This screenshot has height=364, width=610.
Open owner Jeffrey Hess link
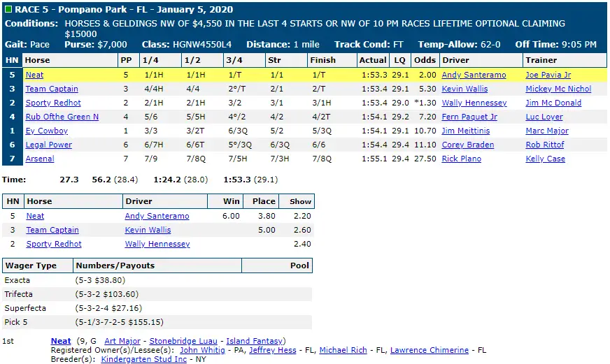(x=273, y=351)
